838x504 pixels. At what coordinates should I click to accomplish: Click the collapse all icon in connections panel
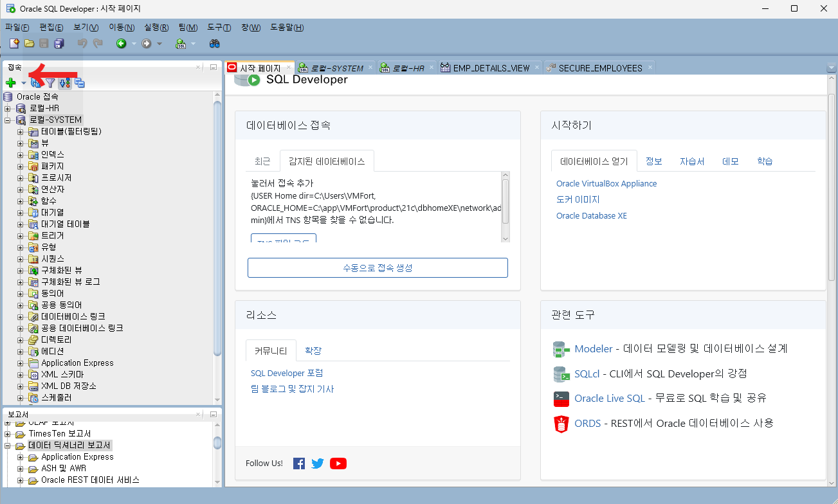click(80, 82)
